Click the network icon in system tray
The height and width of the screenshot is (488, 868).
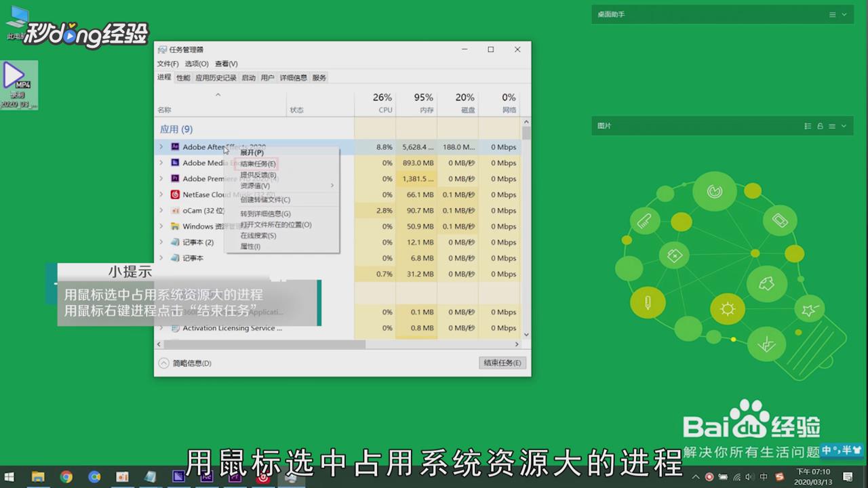click(736, 477)
